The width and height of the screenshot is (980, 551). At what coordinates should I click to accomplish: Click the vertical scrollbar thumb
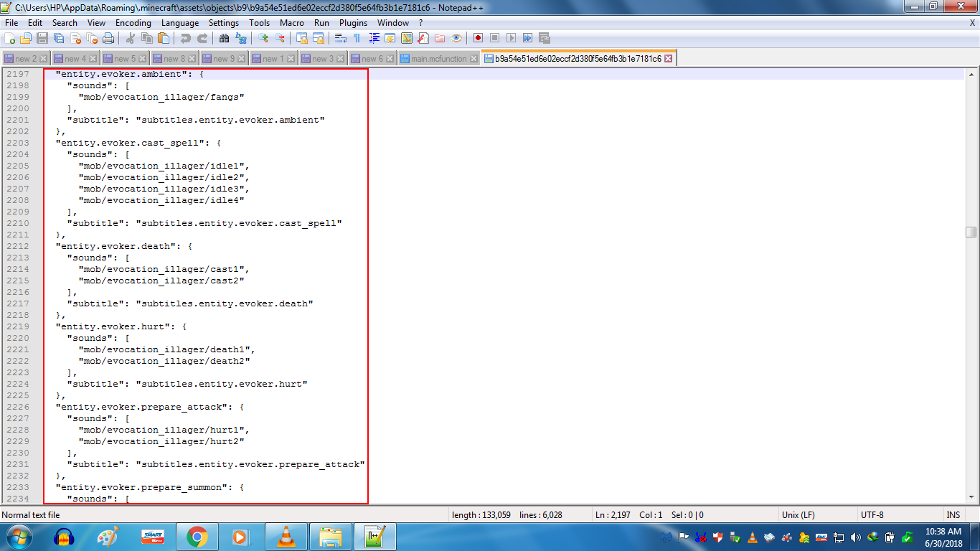pos(971,232)
